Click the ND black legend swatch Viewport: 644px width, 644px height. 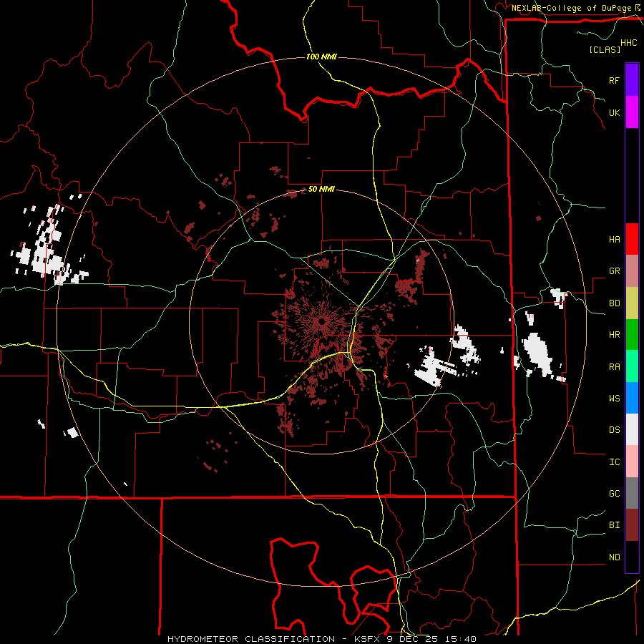tap(632, 557)
